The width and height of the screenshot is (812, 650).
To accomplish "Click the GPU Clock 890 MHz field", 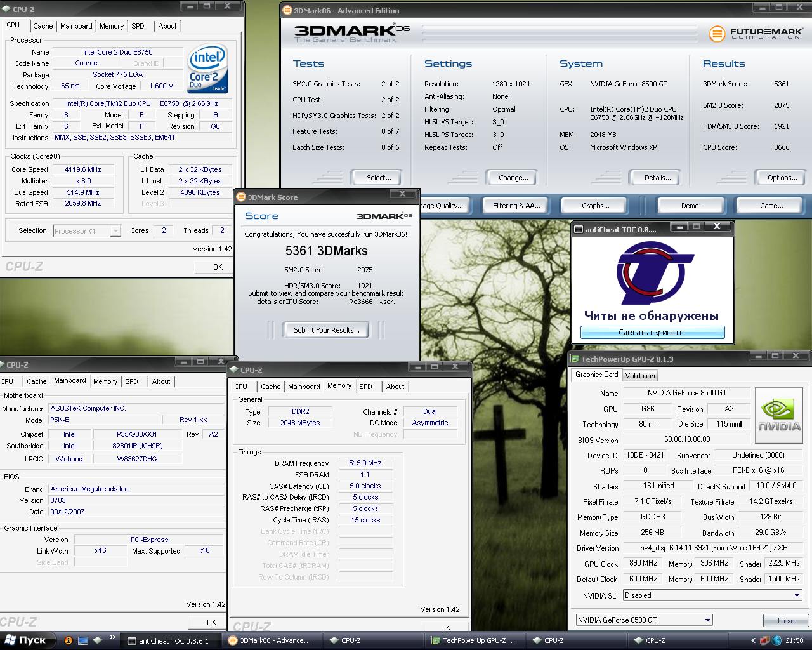I will 643,564.
